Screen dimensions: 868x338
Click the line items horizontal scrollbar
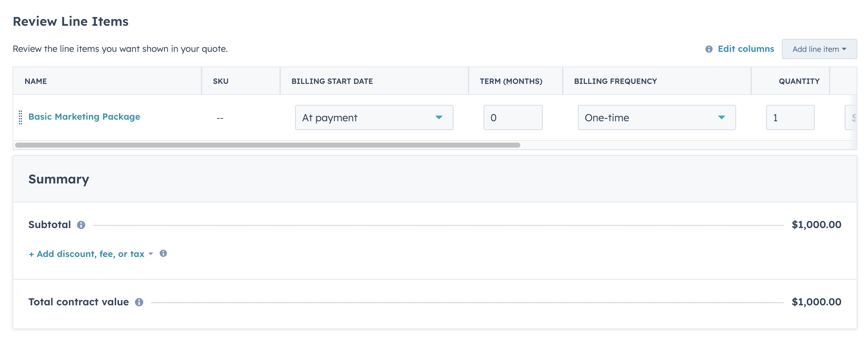(268, 145)
